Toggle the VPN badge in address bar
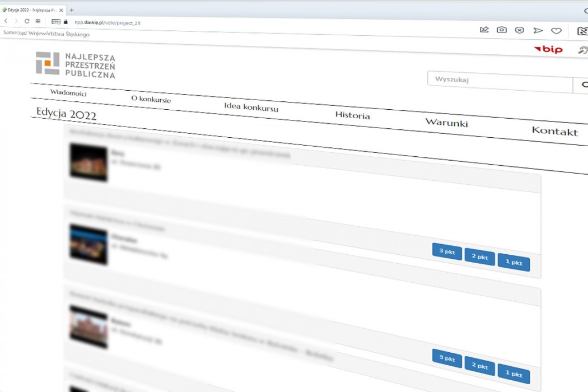This screenshot has height=392, width=588. pos(56,22)
